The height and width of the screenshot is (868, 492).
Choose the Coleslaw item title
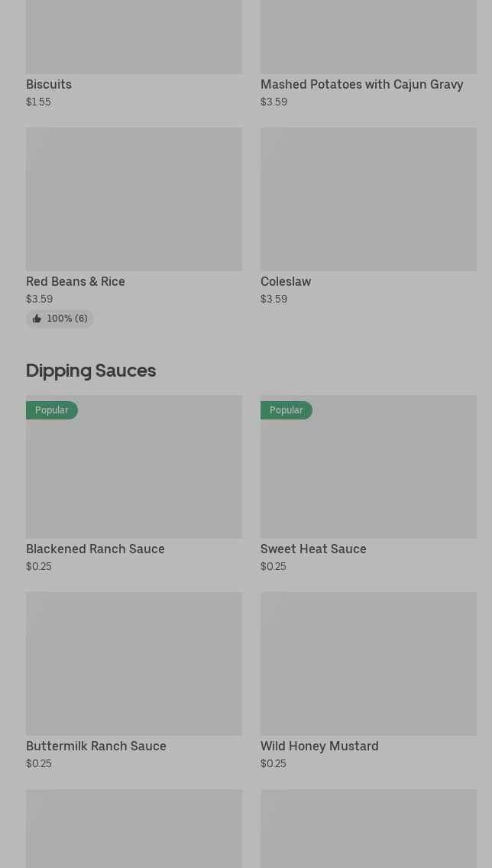coord(286,281)
